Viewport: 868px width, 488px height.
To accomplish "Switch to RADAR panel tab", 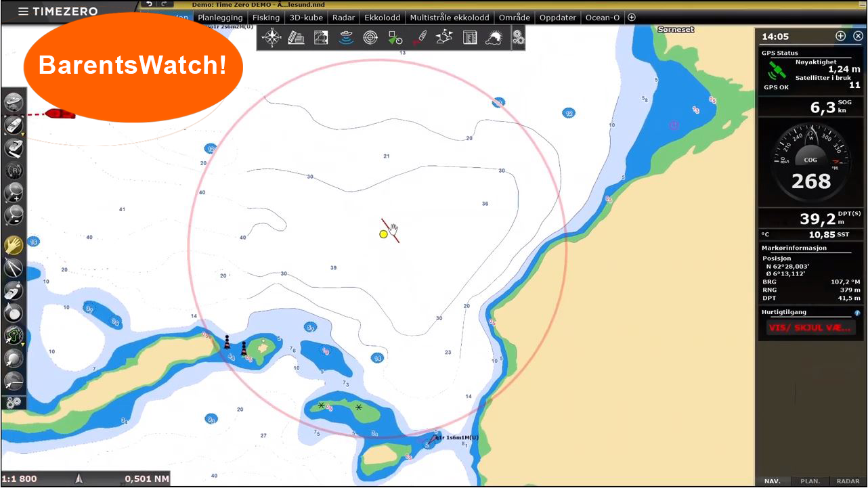I will click(x=848, y=481).
